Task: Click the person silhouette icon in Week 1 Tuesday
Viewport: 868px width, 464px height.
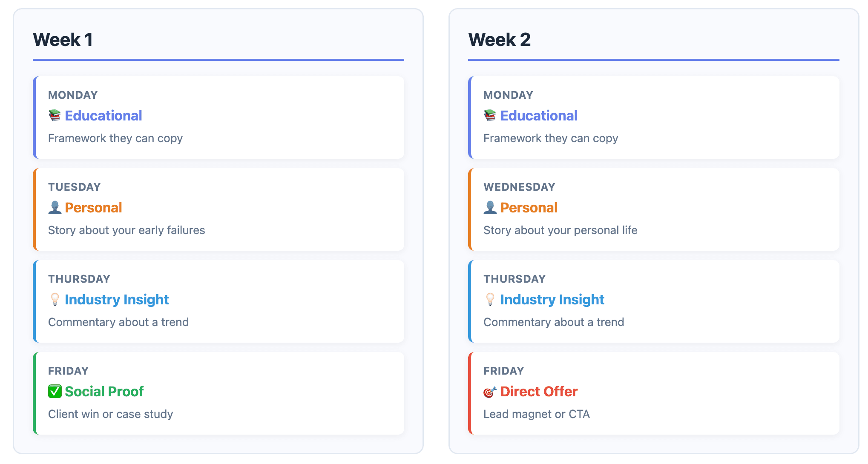Action: click(55, 207)
